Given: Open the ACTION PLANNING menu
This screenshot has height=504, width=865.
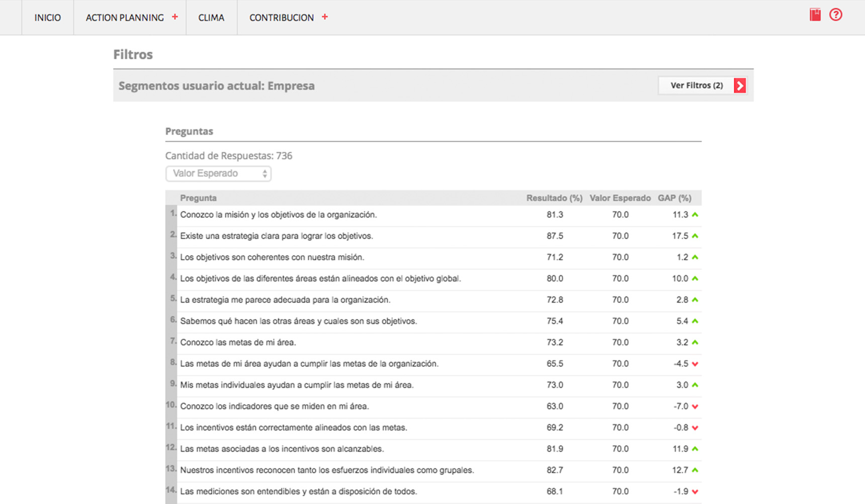Looking at the screenshot, I should (125, 18).
